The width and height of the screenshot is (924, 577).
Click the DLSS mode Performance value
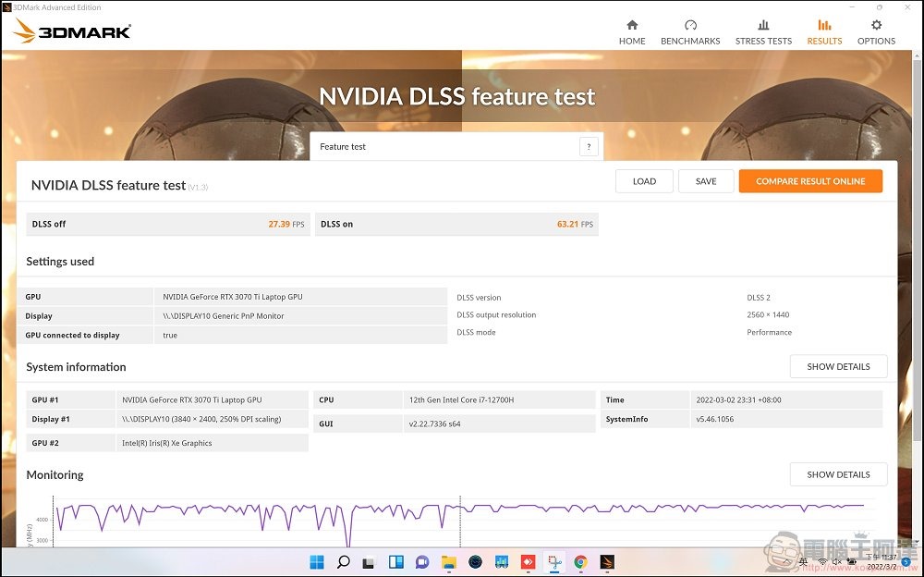coord(769,332)
